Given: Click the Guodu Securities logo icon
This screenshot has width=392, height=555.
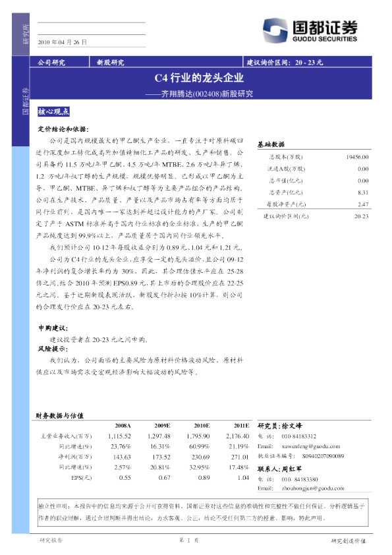Looking at the screenshot, I should (275, 31).
